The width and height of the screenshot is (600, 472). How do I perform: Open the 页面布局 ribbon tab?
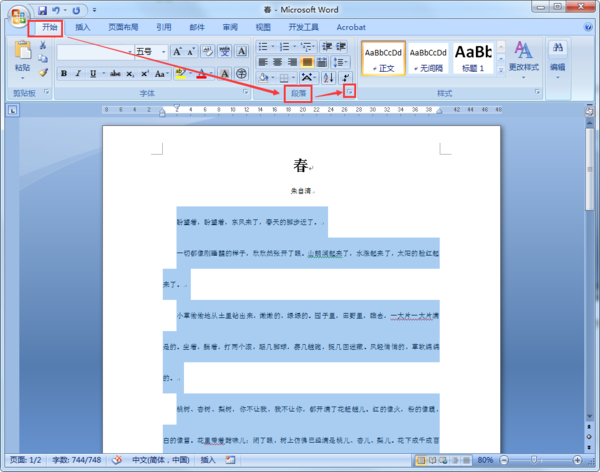tap(123, 27)
